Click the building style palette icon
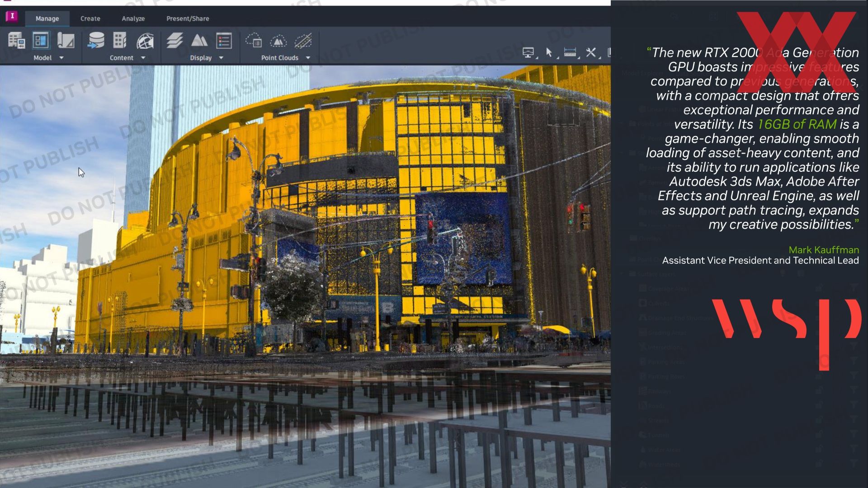The height and width of the screenshot is (488, 868). (120, 41)
